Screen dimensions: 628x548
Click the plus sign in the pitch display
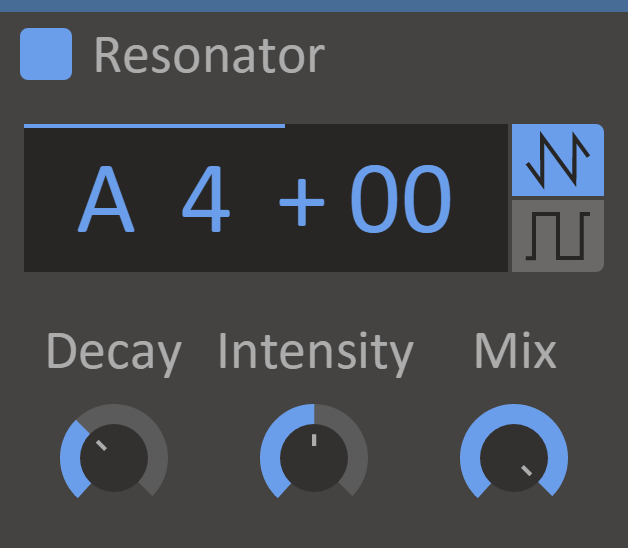point(302,203)
